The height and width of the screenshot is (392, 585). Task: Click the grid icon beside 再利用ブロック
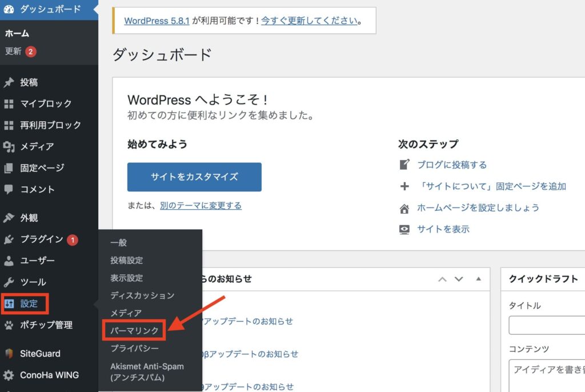pyautogui.click(x=9, y=125)
